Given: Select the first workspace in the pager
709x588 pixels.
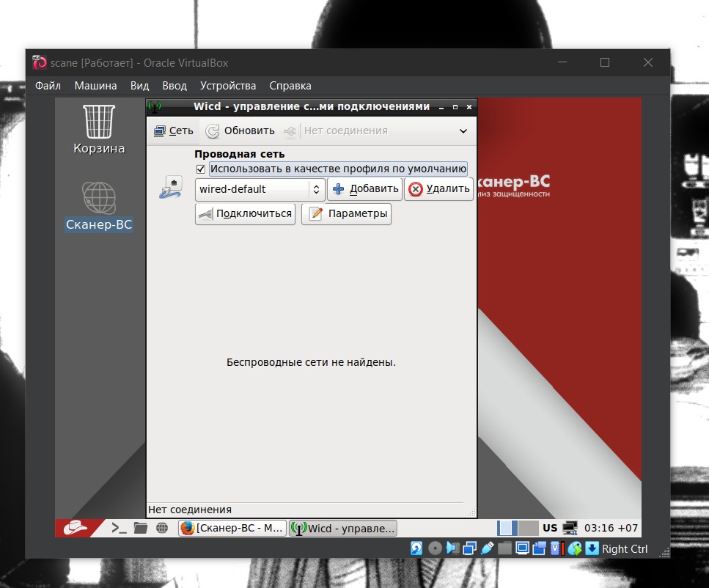Looking at the screenshot, I should (x=507, y=528).
